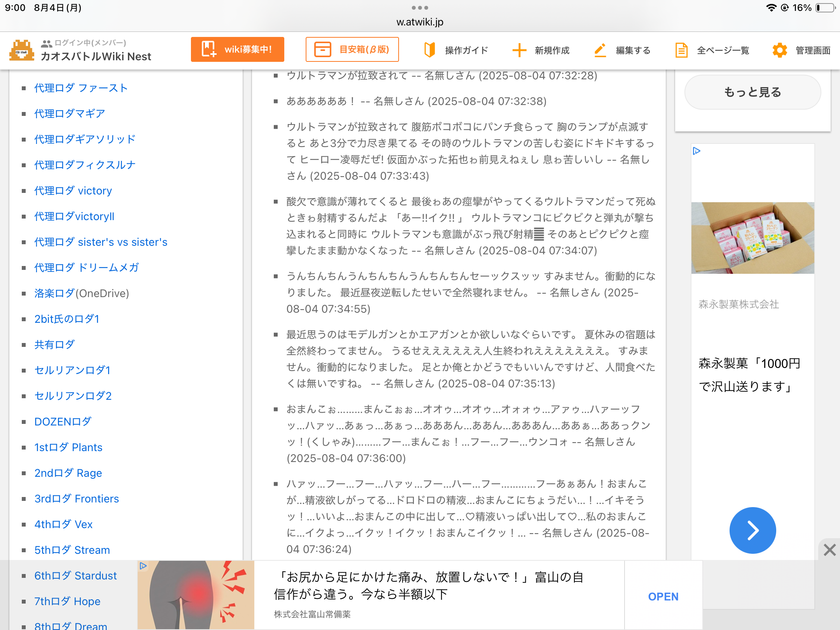Tap the ログイン中(メンバー) status text
Screen dimensions: 840x630
tap(90, 43)
